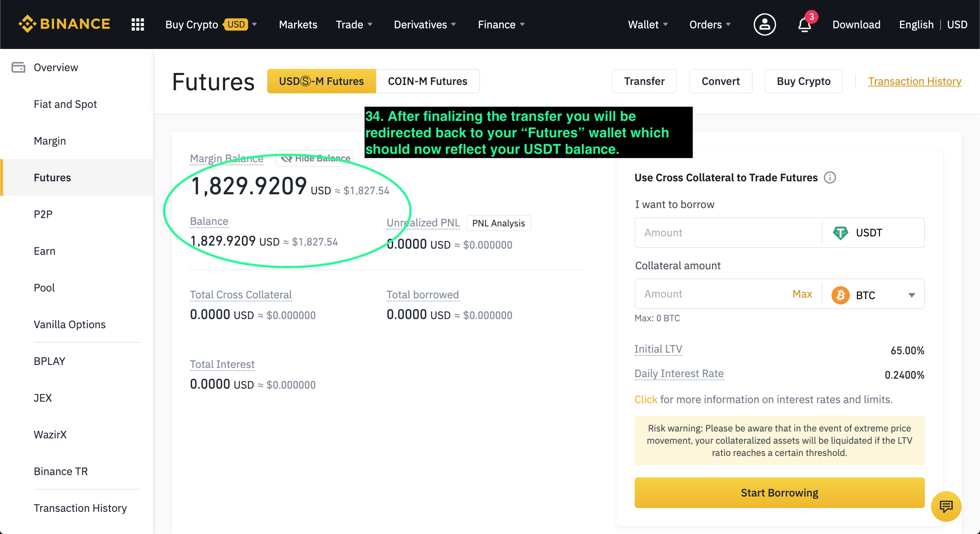Click Download in top navigation
This screenshot has height=534, width=980.
tap(856, 24)
